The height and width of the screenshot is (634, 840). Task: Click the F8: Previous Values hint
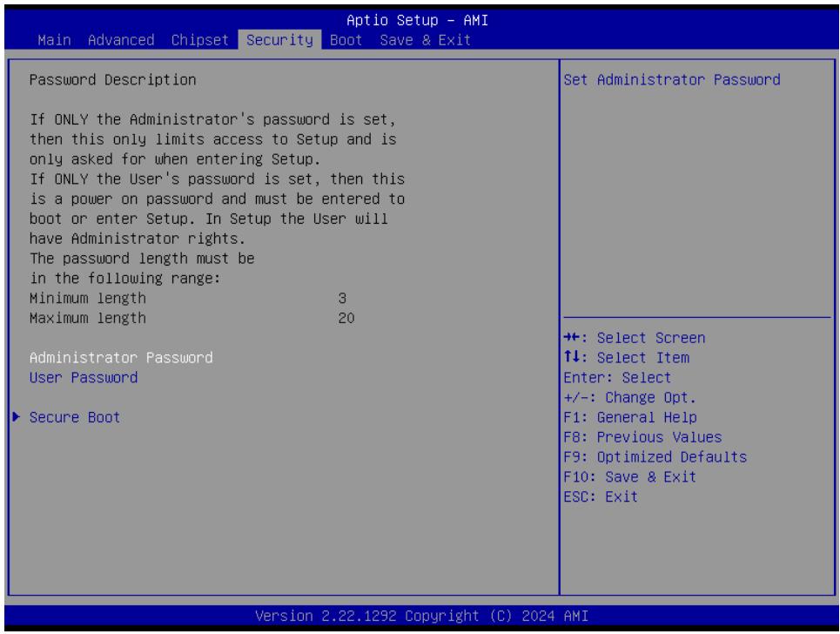(643, 437)
